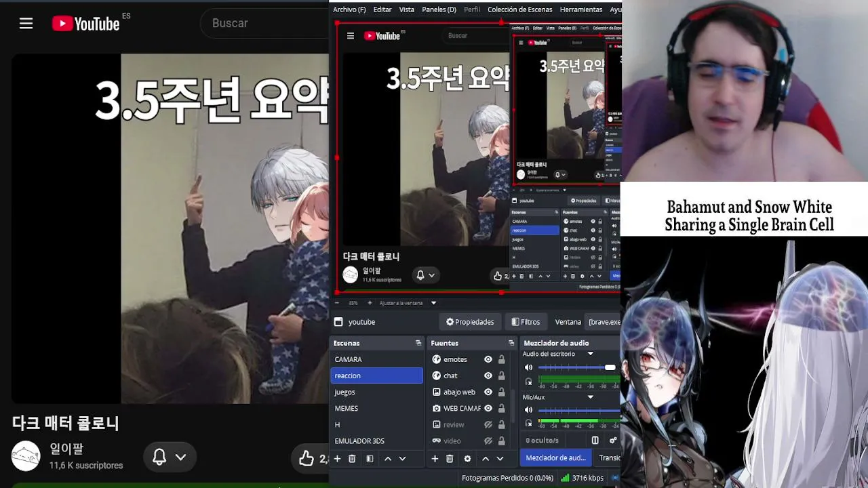Screen dimensions: 868x488
Task: Mute the Mic/Aux speaker icon
Action: [x=528, y=410]
